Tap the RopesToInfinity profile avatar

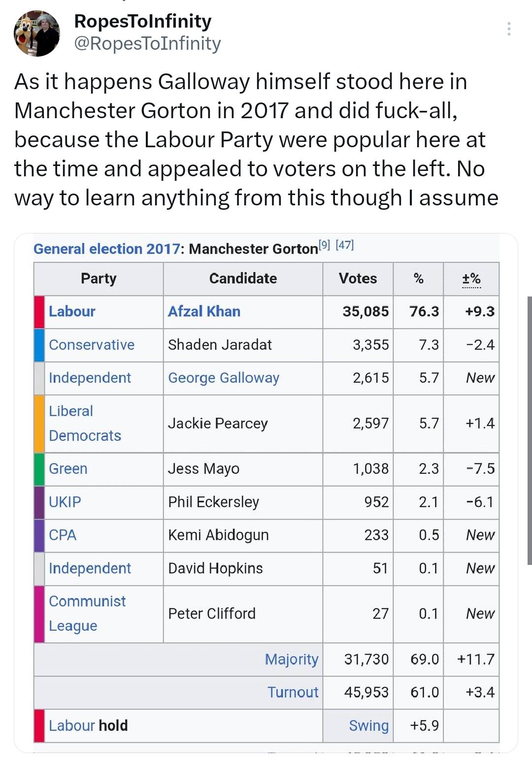tap(37, 33)
